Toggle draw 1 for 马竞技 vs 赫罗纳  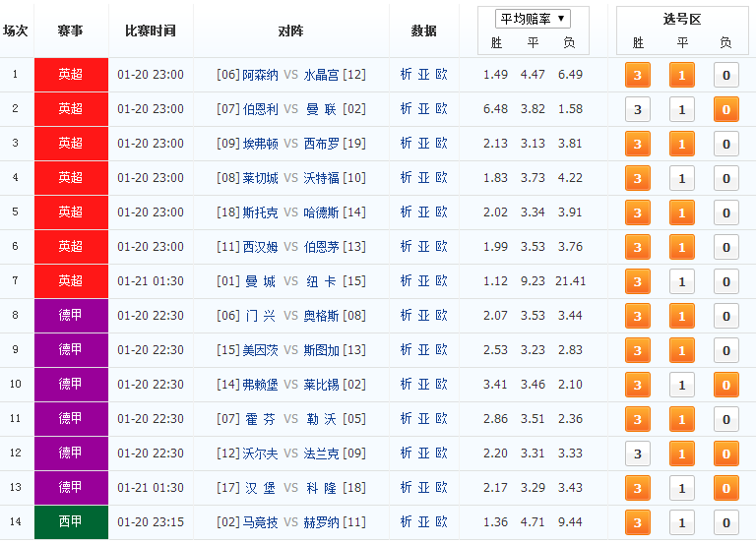pyautogui.click(x=682, y=522)
